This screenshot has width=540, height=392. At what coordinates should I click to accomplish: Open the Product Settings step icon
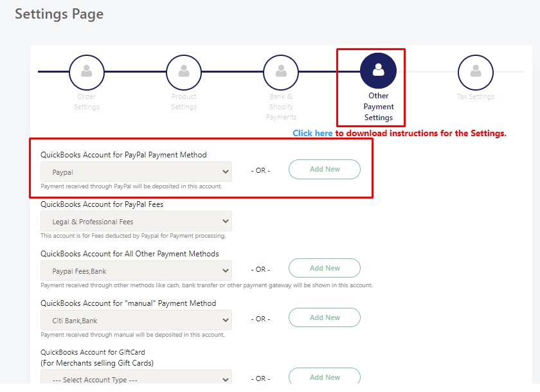tap(184, 72)
